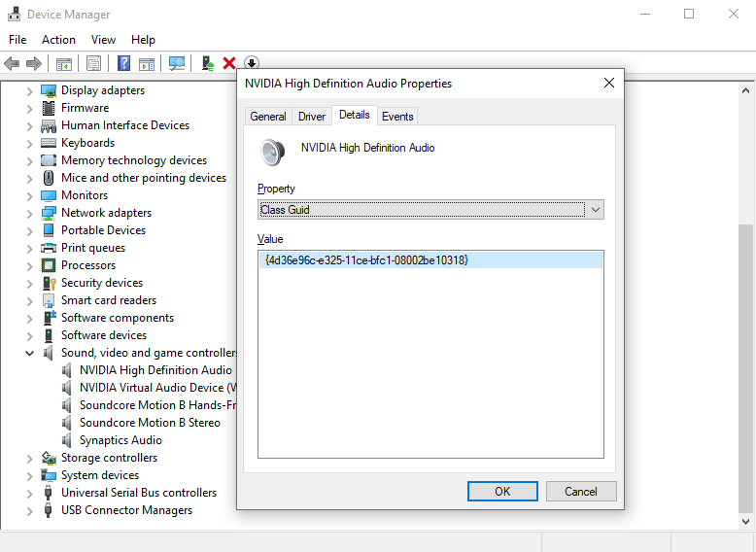Expand the Software components node

point(29,318)
